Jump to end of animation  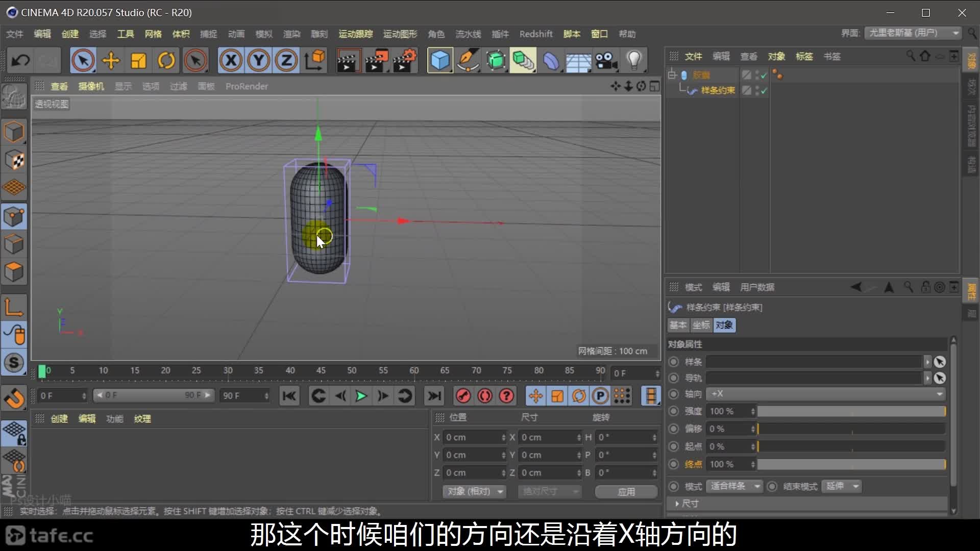(434, 396)
